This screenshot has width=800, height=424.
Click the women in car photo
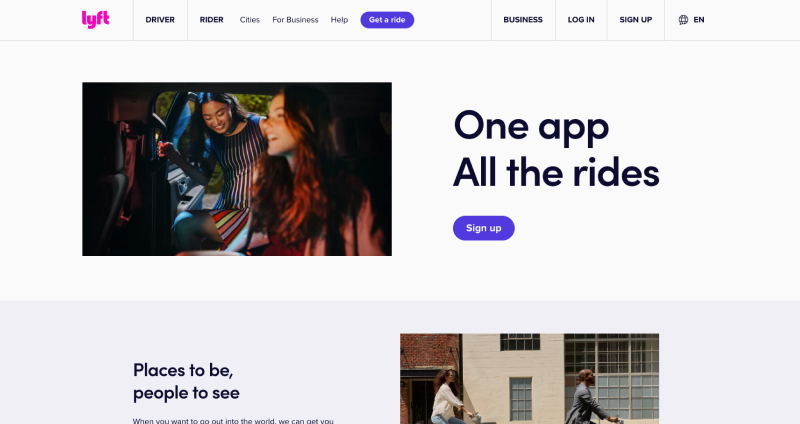[x=237, y=169]
